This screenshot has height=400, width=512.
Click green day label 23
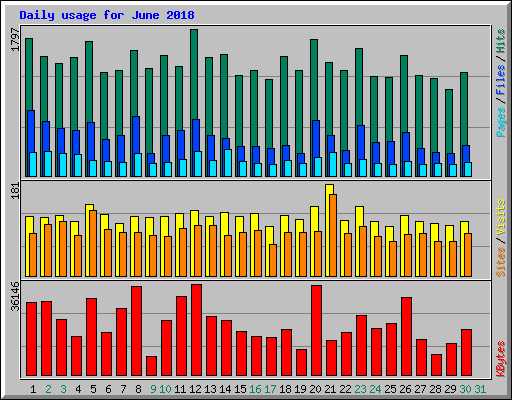(x=360, y=389)
